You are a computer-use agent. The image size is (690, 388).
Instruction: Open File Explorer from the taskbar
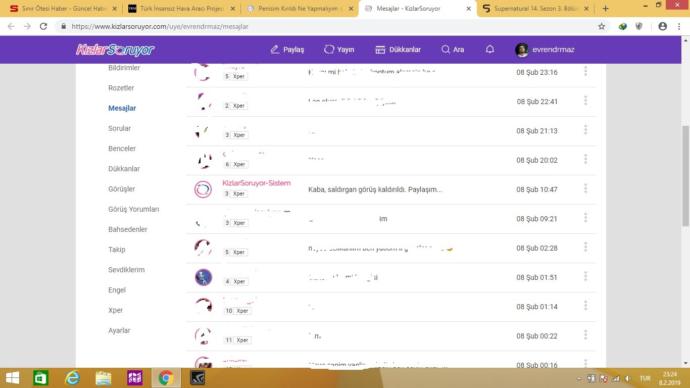(x=103, y=378)
